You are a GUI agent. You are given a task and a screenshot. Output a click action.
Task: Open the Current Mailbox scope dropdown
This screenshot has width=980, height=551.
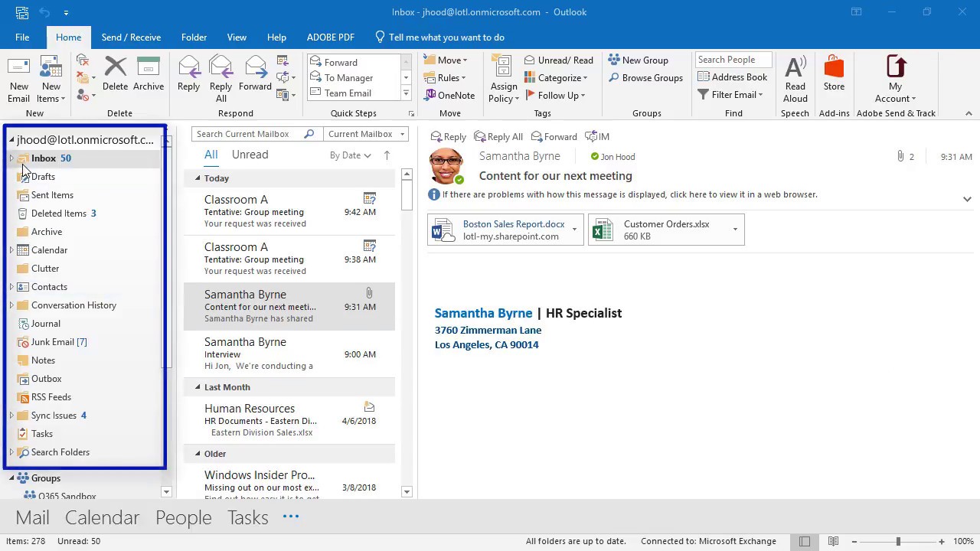pyautogui.click(x=365, y=134)
